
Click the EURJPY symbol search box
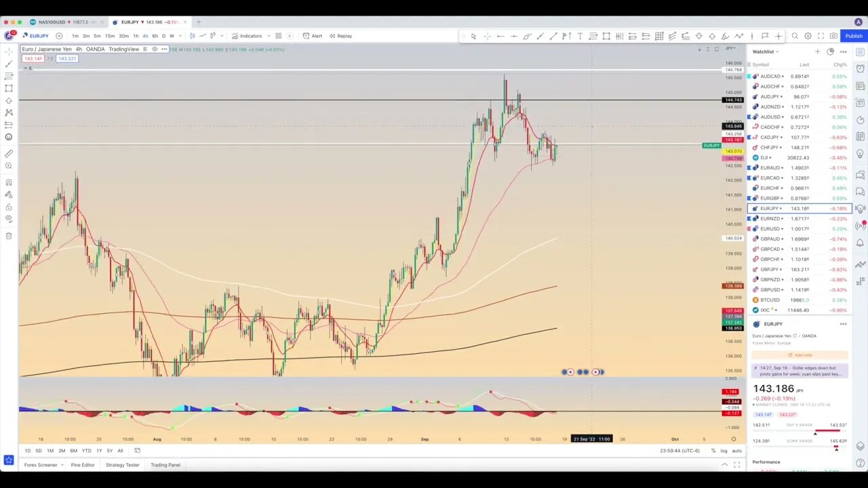tap(35, 36)
